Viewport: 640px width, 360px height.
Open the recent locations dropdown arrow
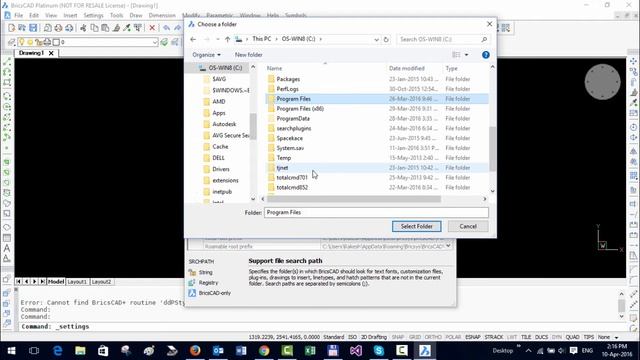point(218,39)
